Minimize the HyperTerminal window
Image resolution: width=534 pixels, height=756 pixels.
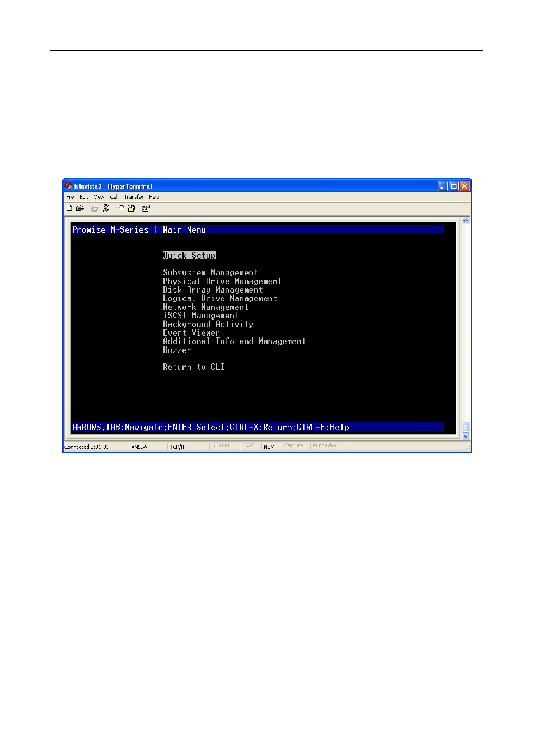pyautogui.click(x=443, y=186)
